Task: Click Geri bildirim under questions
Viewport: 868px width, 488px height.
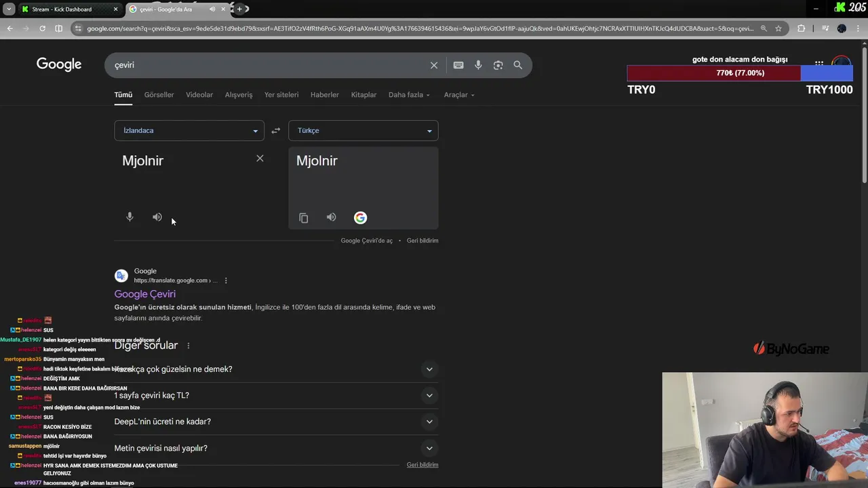Action: [x=422, y=465]
